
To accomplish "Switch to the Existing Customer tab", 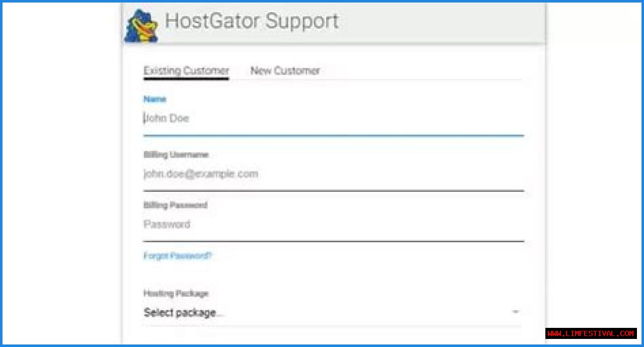I will 186,71.
